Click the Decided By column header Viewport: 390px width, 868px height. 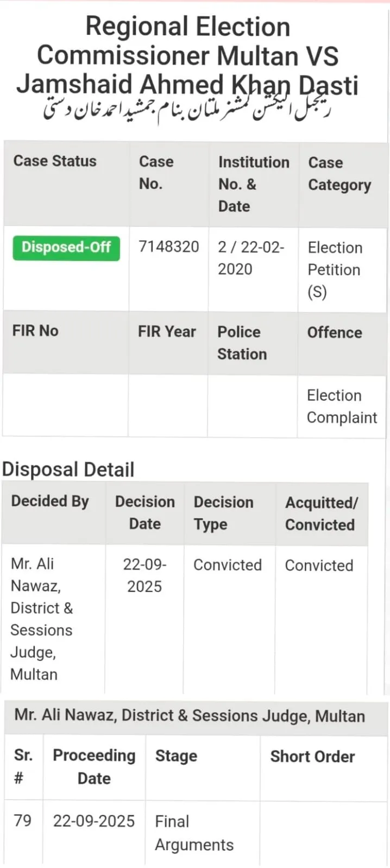50,501
